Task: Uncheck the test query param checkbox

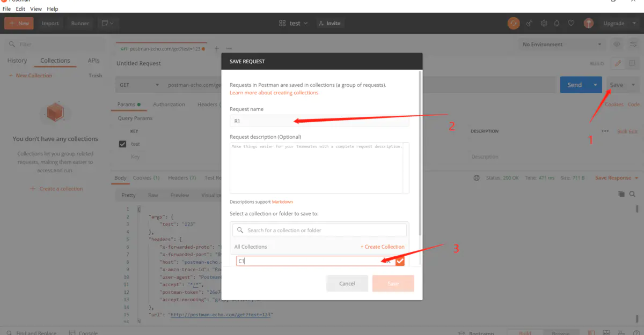Action: coord(122,144)
